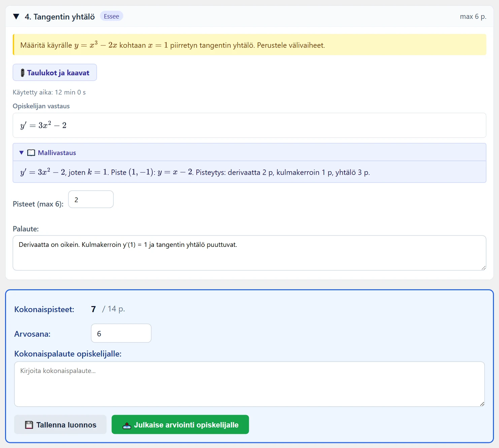Grab the Palaute textarea resize handle
Image resolution: width=499 pixels, height=448 pixels.
[484, 268]
